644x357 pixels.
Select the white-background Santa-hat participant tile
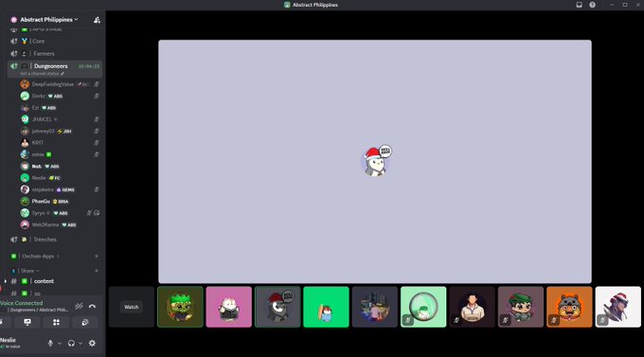618,307
